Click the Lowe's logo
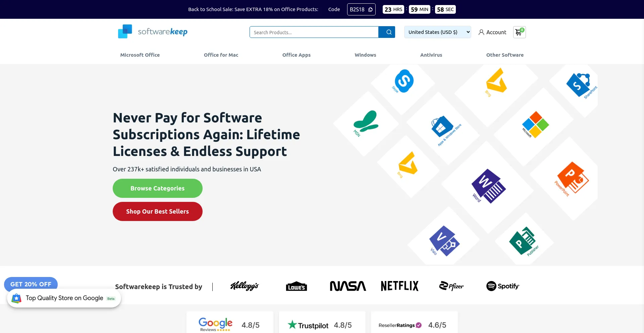The height and width of the screenshot is (333, 644). [x=297, y=286]
